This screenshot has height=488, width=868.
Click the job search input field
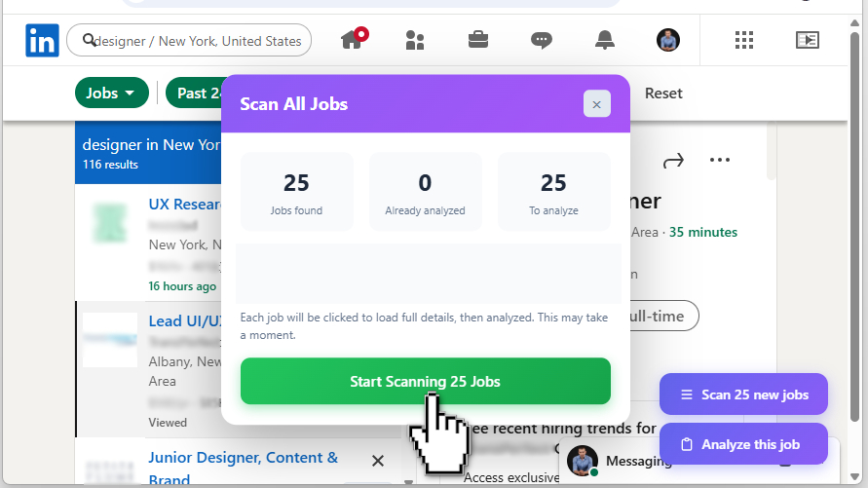pos(195,41)
